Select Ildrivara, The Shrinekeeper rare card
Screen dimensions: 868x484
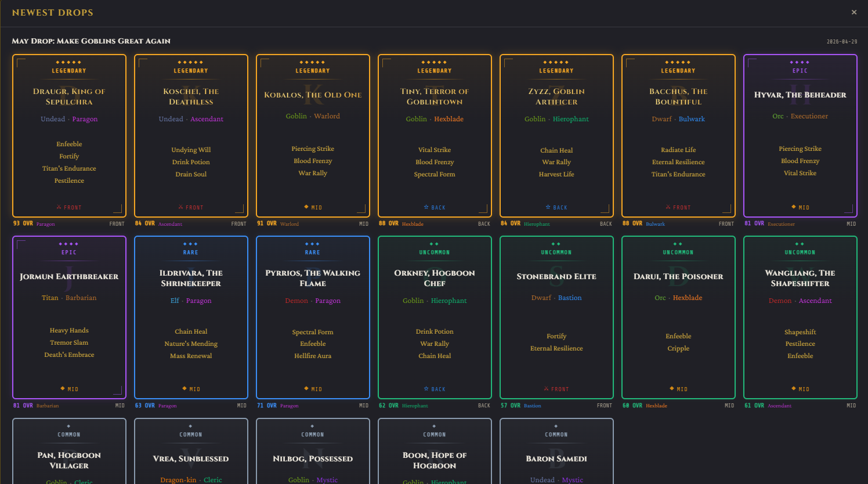point(191,317)
